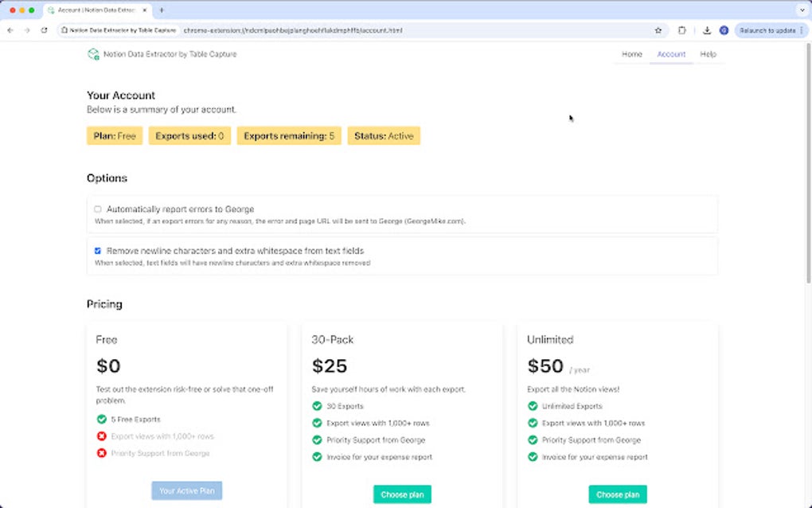Enable Automatically report errors to George

[97, 209]
